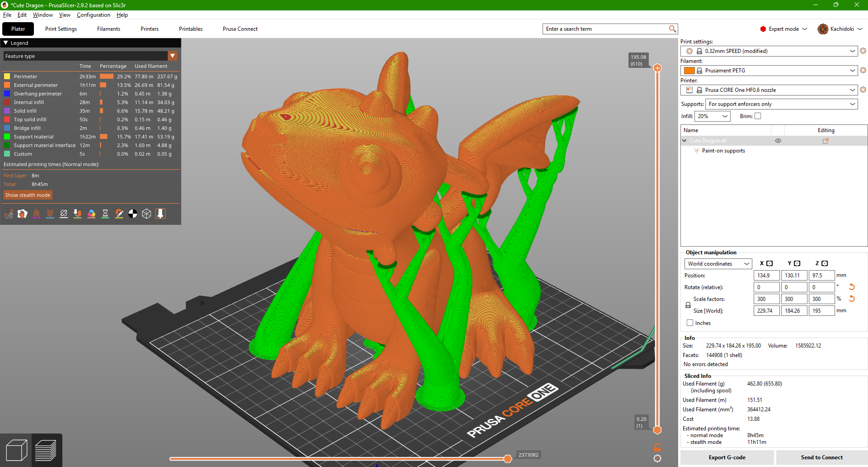Click the hourglass pause prints icon
Image resolution: width=868 pixels, height=467 pixels.
(x=105, y=214)
